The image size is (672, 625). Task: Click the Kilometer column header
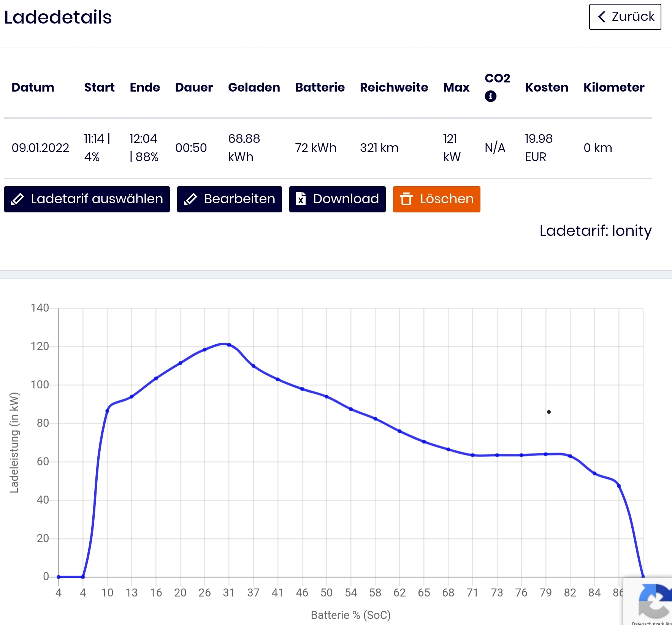(x=614, y=87)
